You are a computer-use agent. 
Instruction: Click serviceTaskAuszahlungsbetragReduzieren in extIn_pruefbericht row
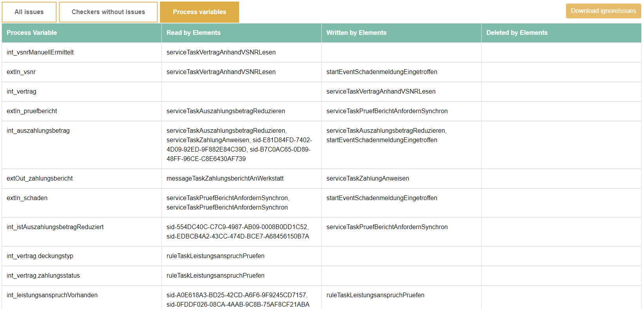tap(226, 111)
